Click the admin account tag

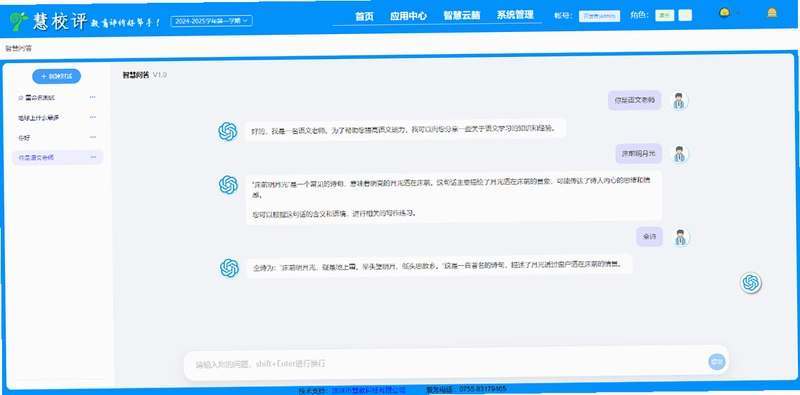click(x=599, y=16)
